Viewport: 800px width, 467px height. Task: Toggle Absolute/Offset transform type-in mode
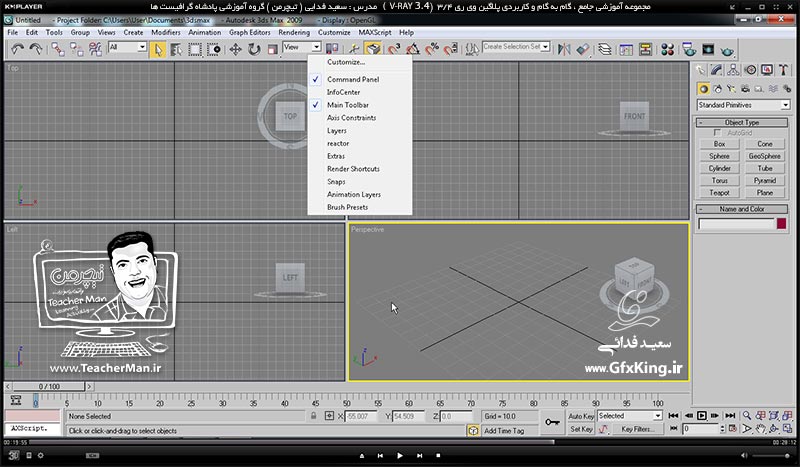click(x=330, y=416)
